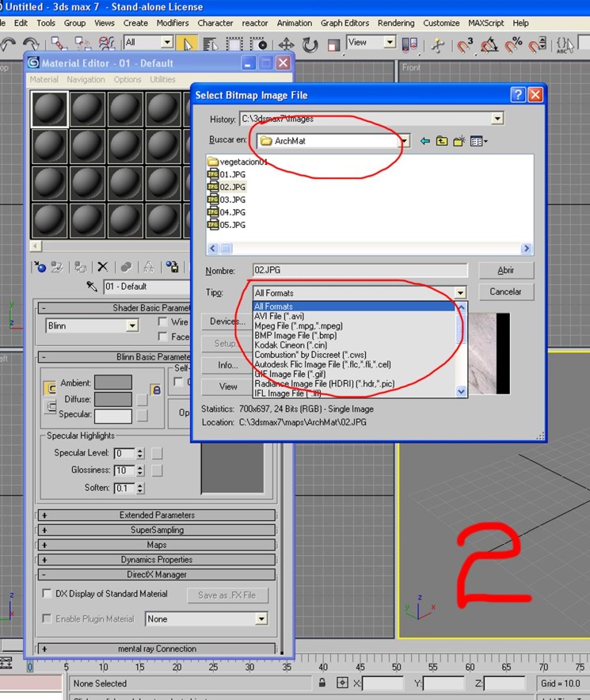The height and width of the screenshot is (700, 590).
Task: Open Material Editor Utilities menu
Action: [x=162, y=79]
